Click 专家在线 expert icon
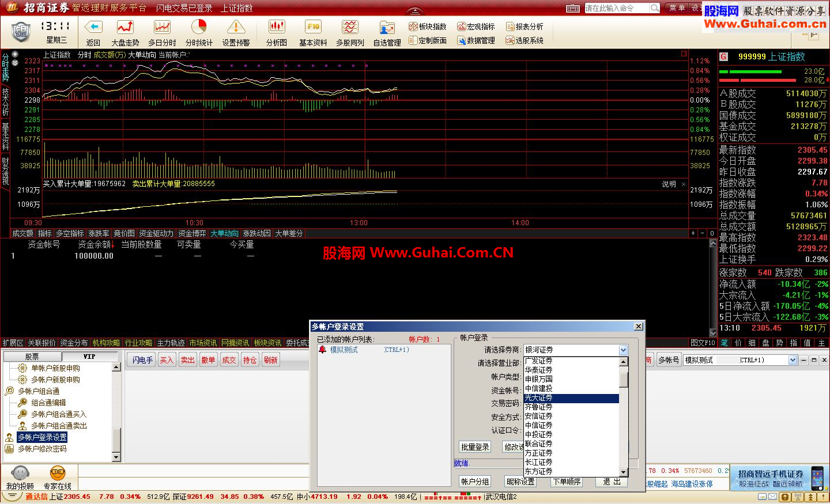 [58, 473]
